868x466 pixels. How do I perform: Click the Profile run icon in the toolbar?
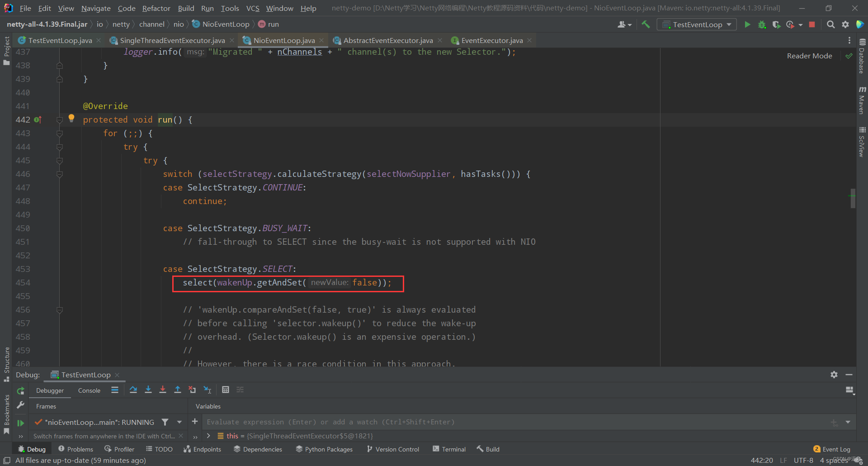(x=790, y=24)
